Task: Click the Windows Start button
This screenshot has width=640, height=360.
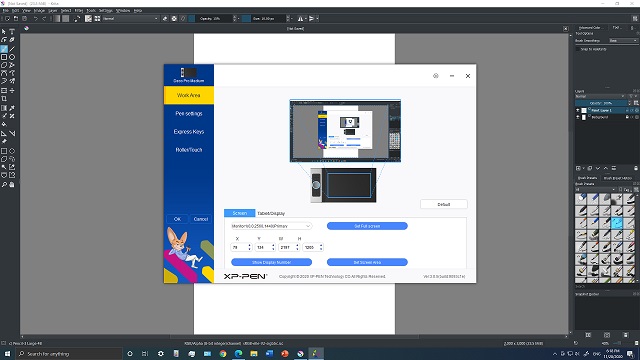Action: click(7, 353)
